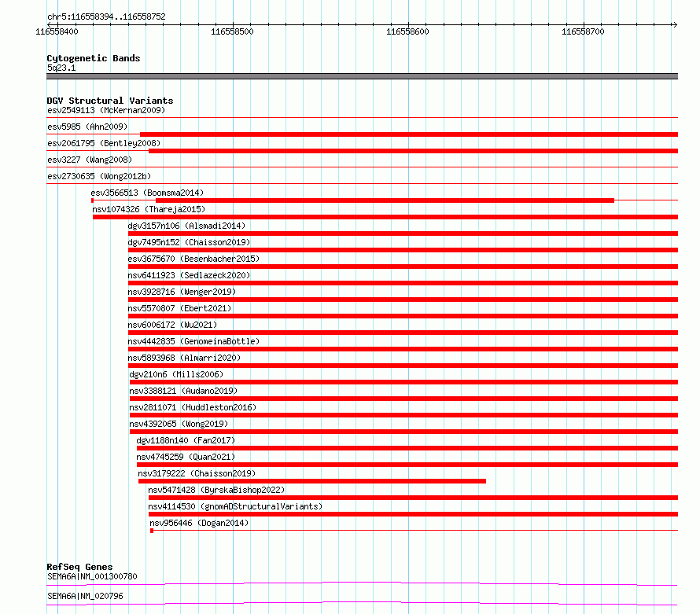This screenshot has width=700, height=614.
Task: Click the thick red nsv1074326 variant bar
Action: (x=385, y=217)
